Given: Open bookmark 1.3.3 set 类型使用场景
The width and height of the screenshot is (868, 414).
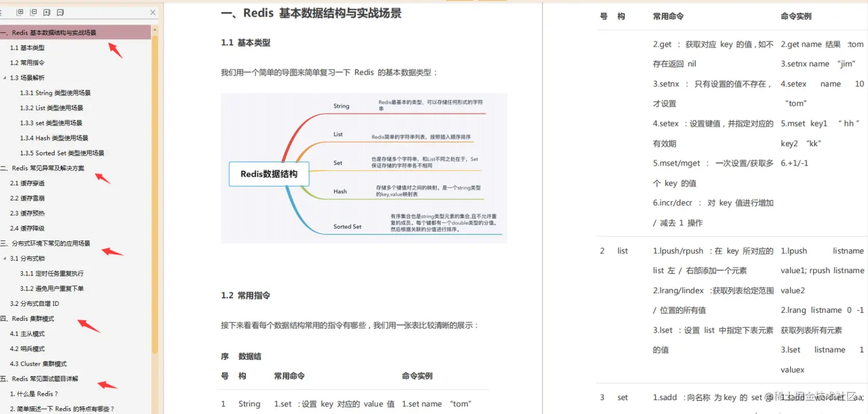Looking at the screenshot, I should pyautogui.click(x=51, y=123).
